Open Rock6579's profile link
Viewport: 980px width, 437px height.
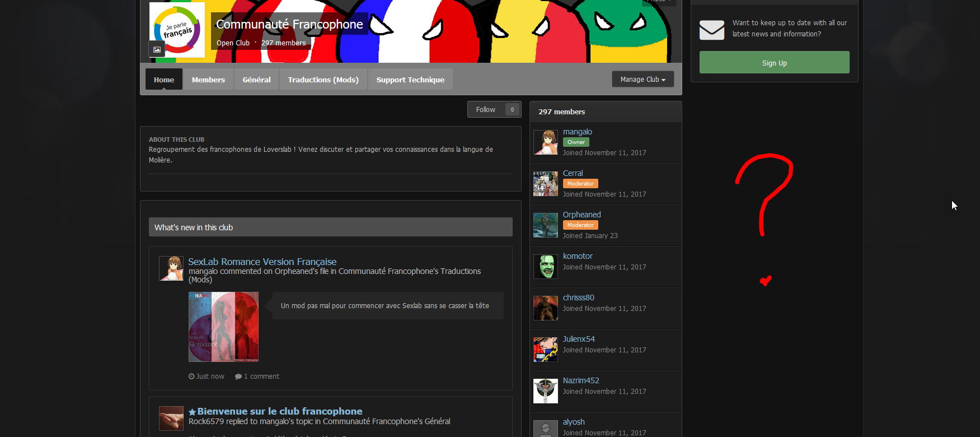206,422
